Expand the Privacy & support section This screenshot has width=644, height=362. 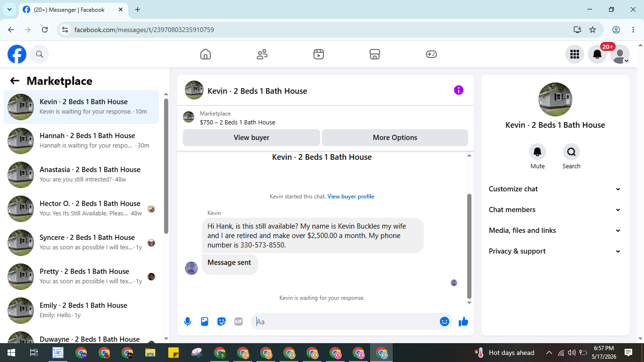click(x=555, y=251)
